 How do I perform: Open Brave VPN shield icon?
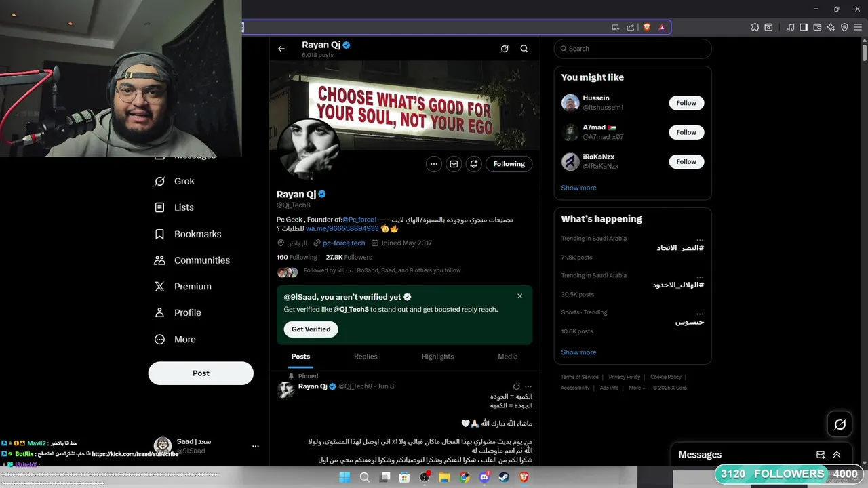(844, 27)
